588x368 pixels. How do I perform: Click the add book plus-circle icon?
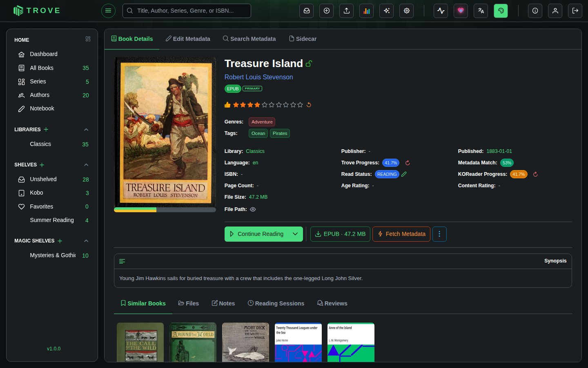[x=327, y=11]
